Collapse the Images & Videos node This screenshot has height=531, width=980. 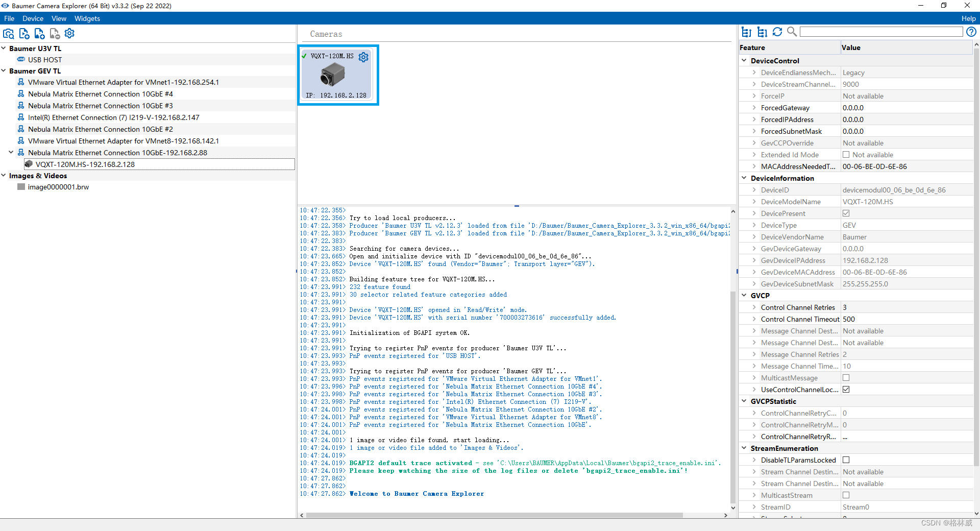[4, 175]
